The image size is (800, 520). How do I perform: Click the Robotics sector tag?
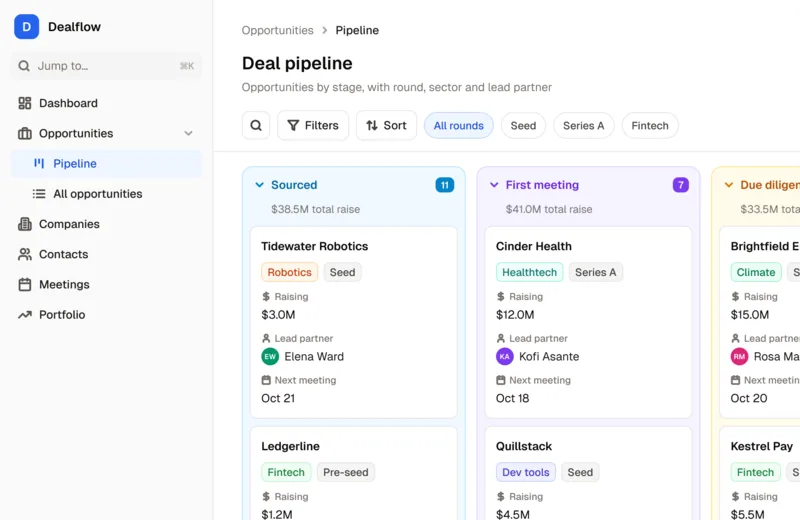289,272
